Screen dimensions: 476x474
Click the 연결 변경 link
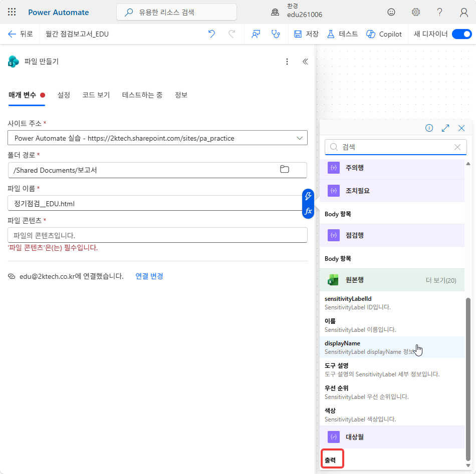click(149, 276)
